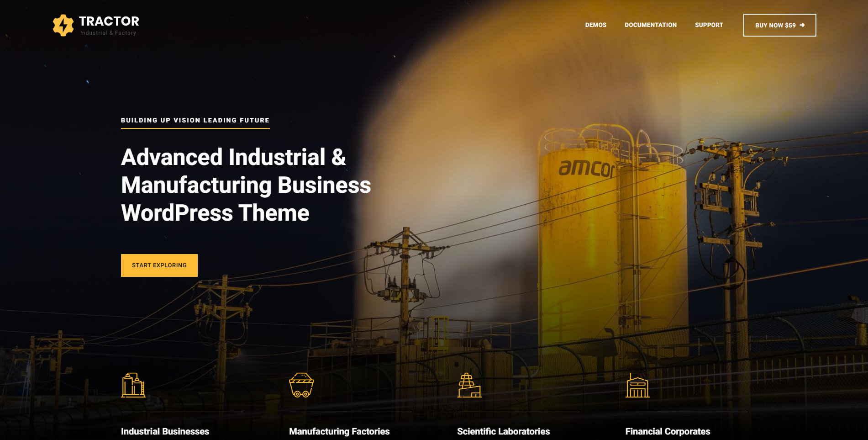Go to the Support menu item

(709, 25)
